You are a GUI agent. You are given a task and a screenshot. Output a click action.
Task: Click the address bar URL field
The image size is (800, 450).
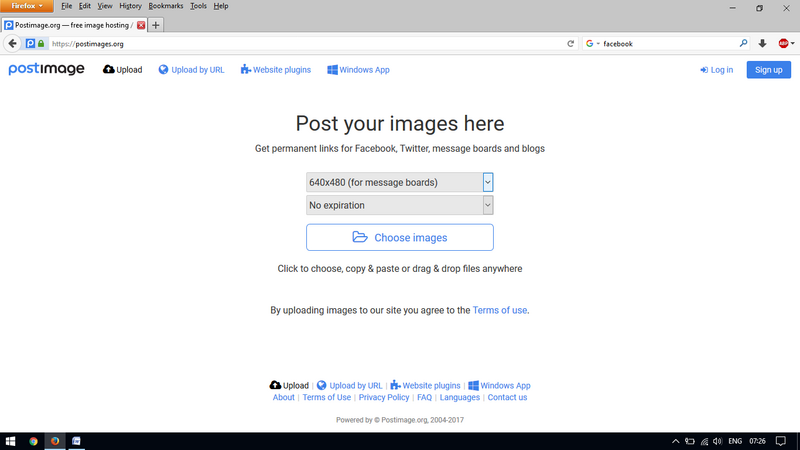coord(306,44)
